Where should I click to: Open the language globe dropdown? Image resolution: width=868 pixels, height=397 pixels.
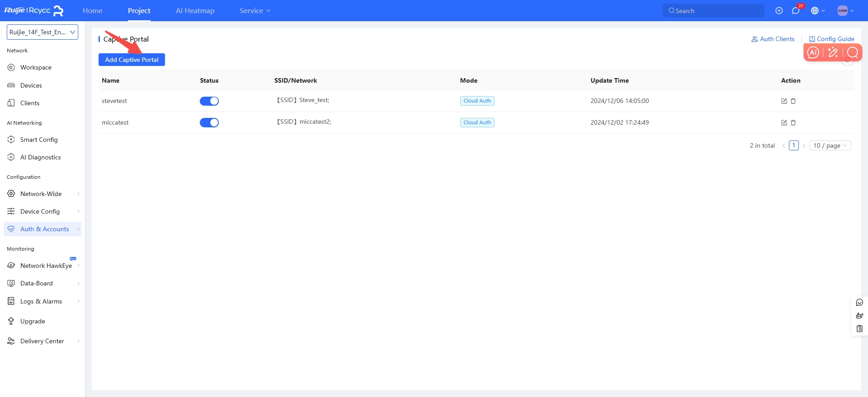pyautogui.click(x=817, y=11)
